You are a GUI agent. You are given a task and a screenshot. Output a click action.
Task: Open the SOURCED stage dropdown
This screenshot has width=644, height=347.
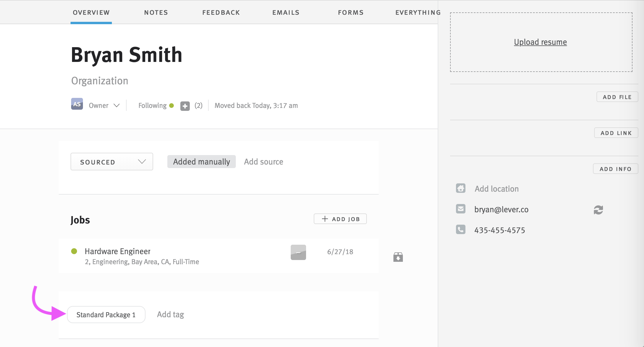coord(112,162)
